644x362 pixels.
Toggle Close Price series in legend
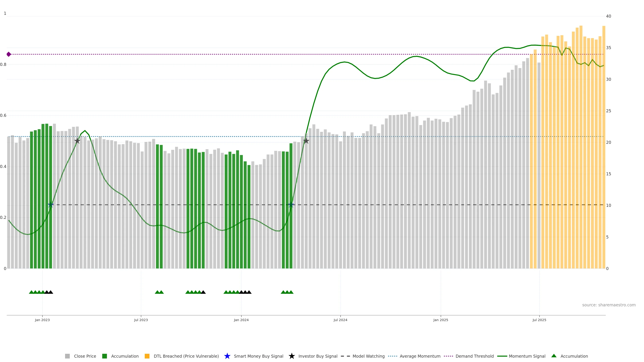(85, 356)
